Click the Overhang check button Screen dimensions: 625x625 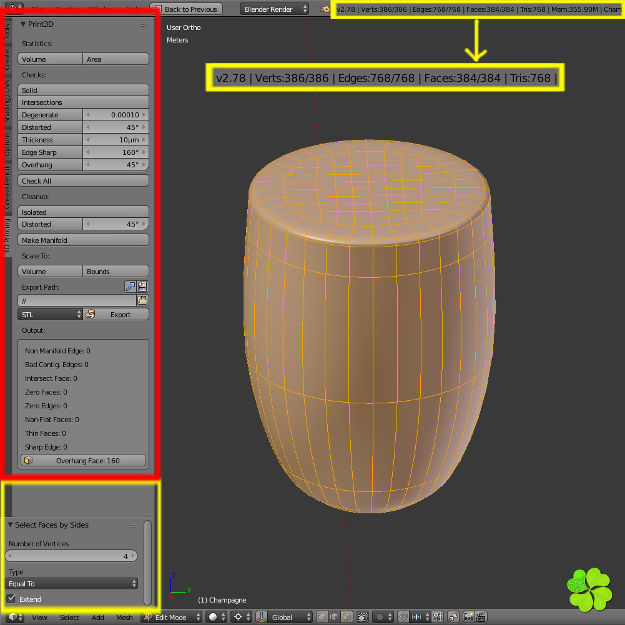click(x=50, y=165)
